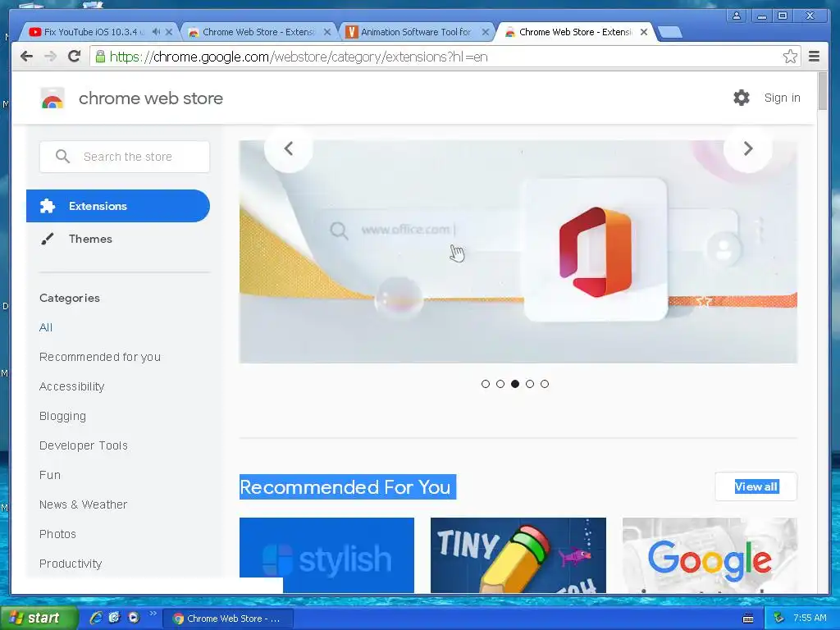Open the Chrome hamburger menu
This screenshot has height=630, width=840.
814,57
